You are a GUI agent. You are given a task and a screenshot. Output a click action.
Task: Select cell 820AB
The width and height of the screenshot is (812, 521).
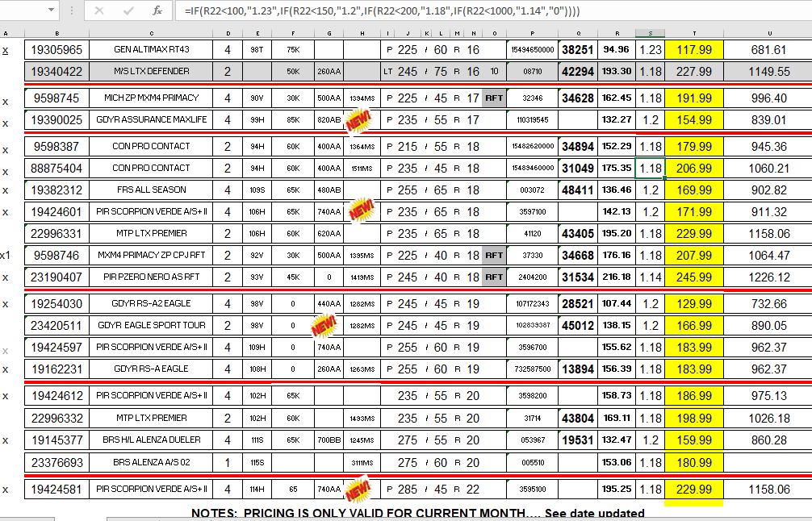coord(329,119)
